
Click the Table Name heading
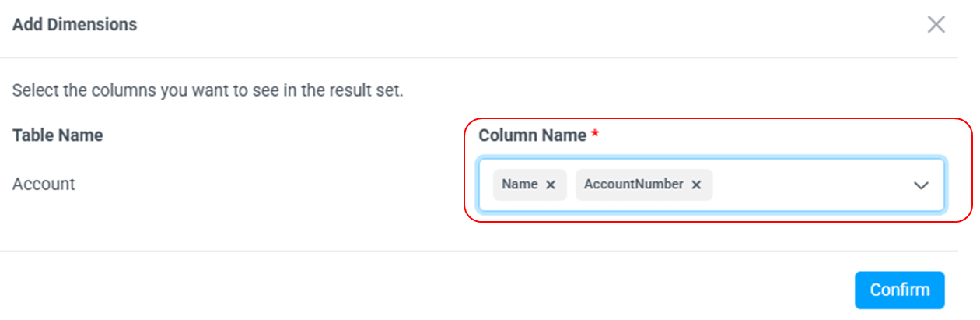click(58, 135)
